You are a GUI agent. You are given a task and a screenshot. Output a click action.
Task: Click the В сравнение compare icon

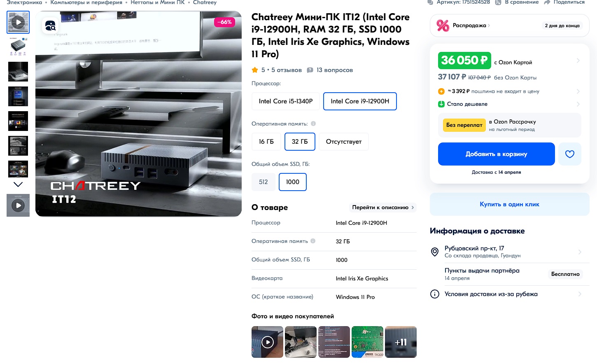[498, 2]
